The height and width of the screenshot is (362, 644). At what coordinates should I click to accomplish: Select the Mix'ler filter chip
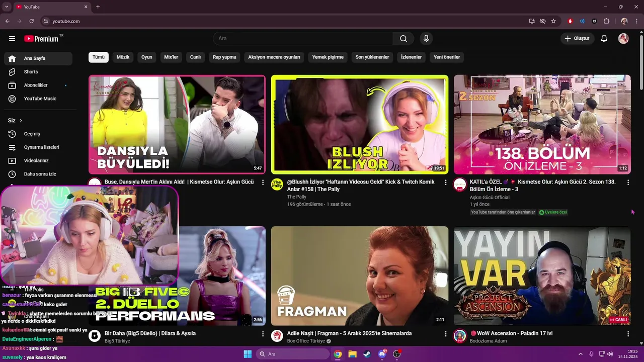click(171, 57)
